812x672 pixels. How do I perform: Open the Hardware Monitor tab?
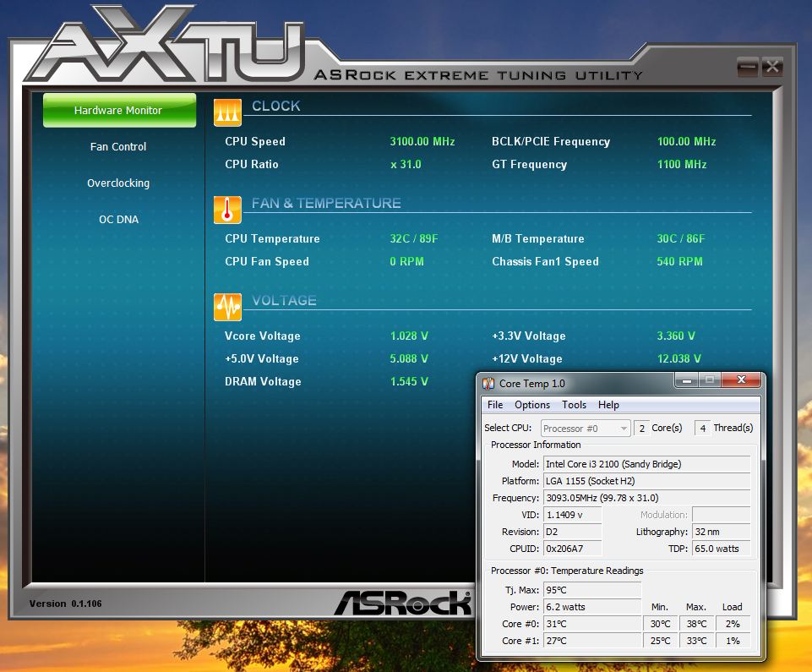pos(119,111)
